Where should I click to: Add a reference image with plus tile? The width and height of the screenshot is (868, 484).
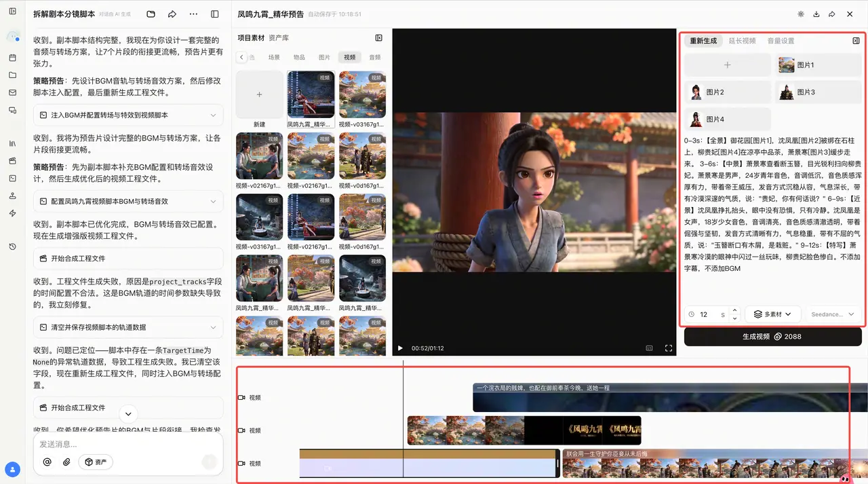click(x=728, y=65)
